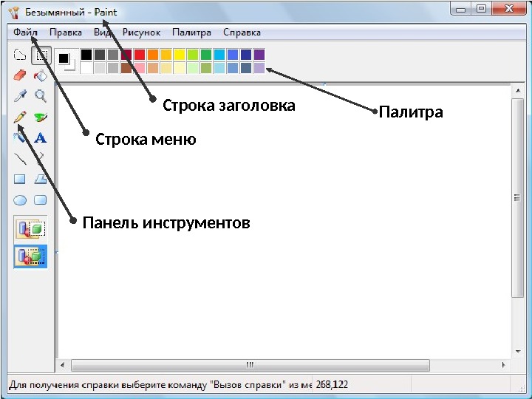Maximize the Paint window

[x=481, y=9]
